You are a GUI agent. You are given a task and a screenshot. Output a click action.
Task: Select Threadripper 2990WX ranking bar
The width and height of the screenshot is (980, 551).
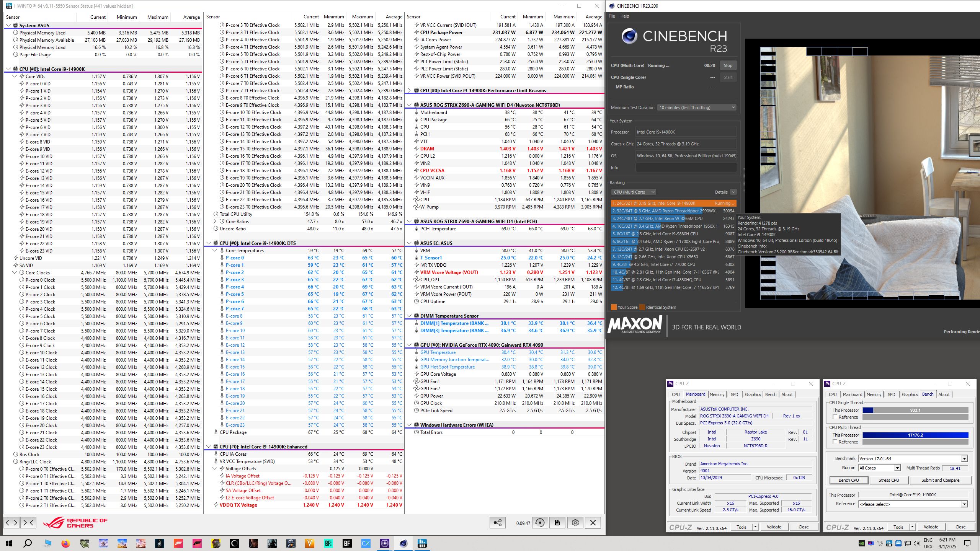click(x=673, y=211)
